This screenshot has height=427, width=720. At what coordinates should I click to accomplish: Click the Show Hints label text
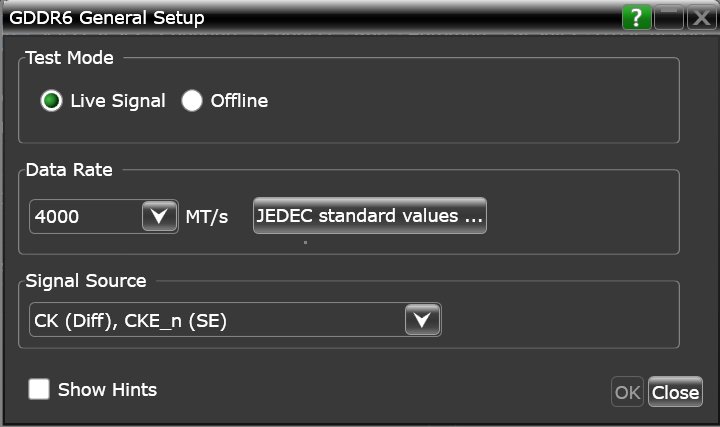coord(107,389)
